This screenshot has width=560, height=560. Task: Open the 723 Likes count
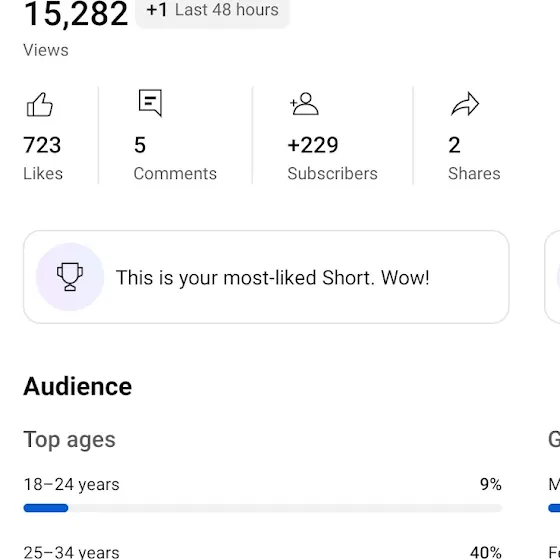click(x=42, y=145)
